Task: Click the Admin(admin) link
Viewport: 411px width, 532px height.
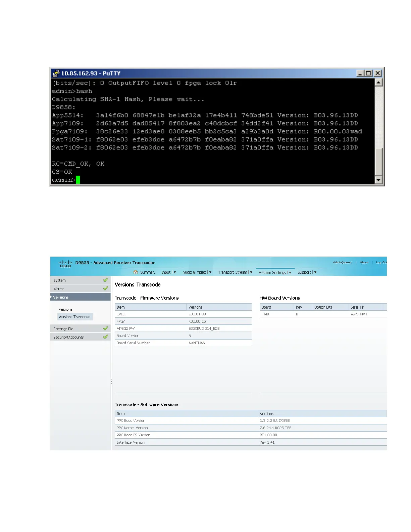Action: (343, 262)
